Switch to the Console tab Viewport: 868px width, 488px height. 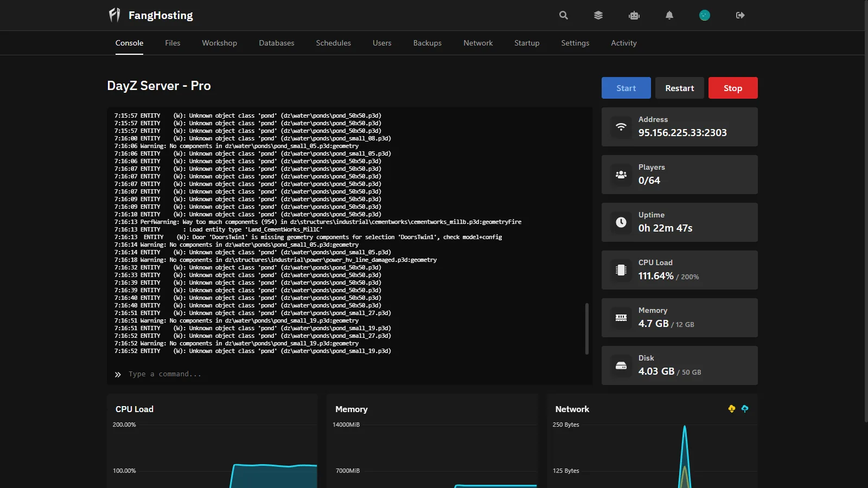coord(130,43)
